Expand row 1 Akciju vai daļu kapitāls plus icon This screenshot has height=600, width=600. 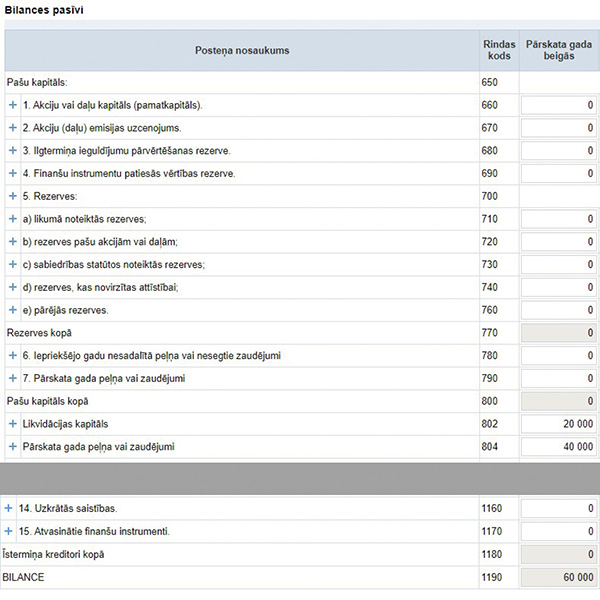tap(13, 105)
